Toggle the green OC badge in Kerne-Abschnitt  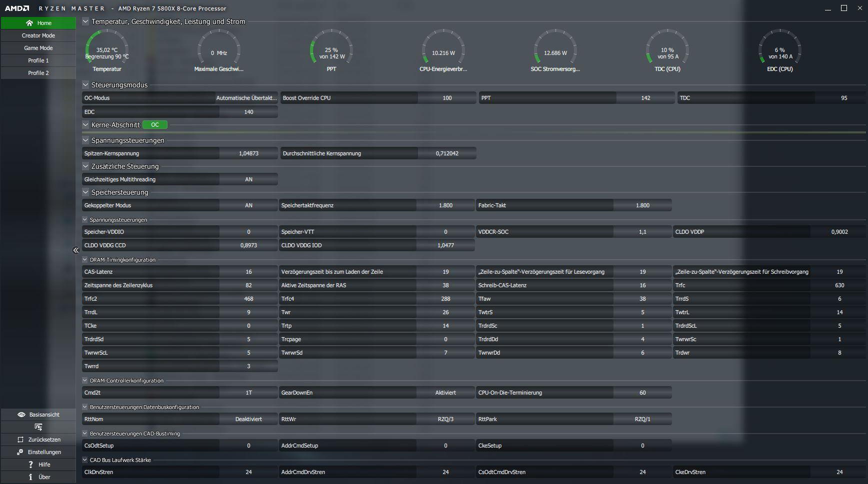pyautogui.click(x=155, y=125)
